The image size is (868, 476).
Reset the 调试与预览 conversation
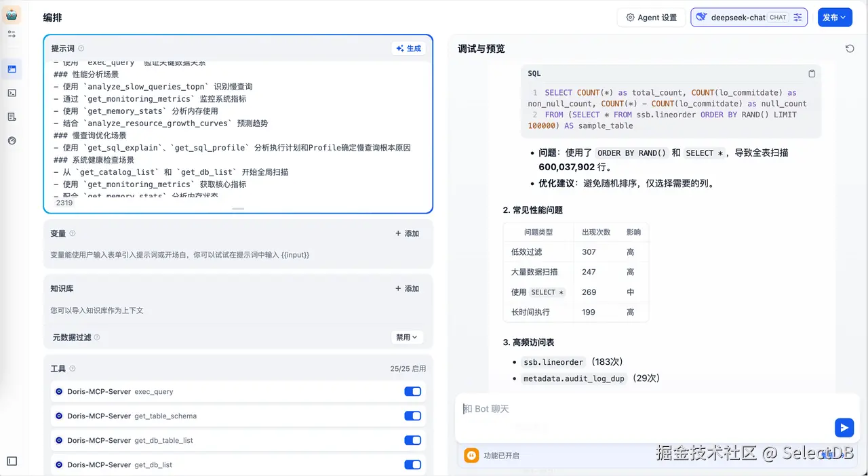pos(850,48)
